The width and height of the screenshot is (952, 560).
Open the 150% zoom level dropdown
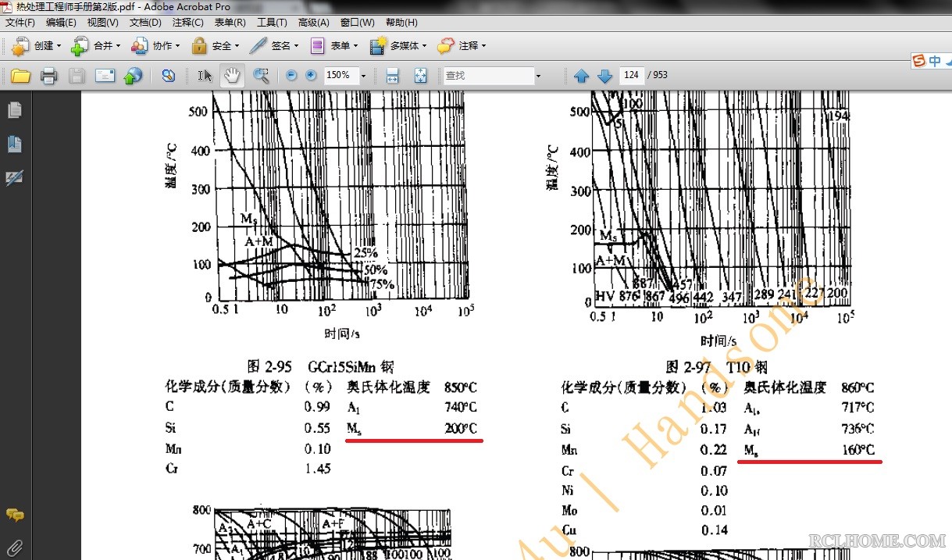tap(364, 76)
